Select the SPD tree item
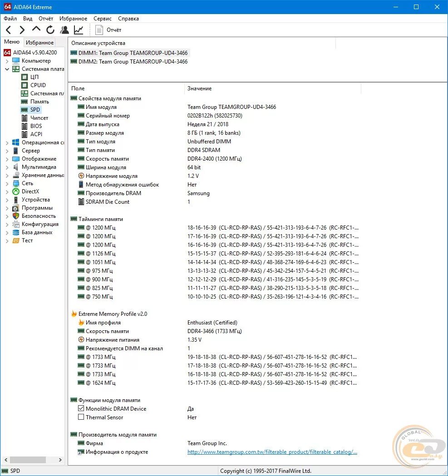Viewport: 448px width, 476px height. (x=35, y=110)
